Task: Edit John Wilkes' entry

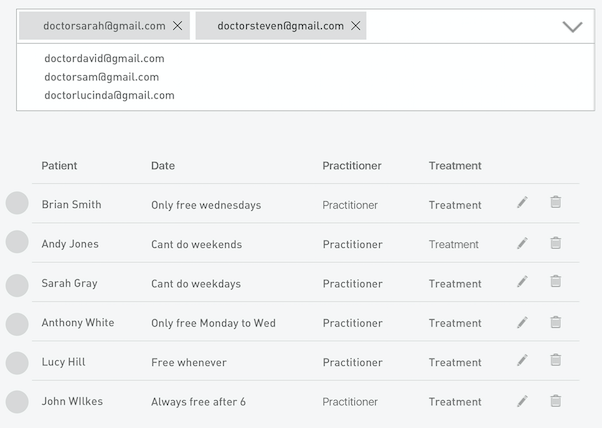Action: [522, 401]
